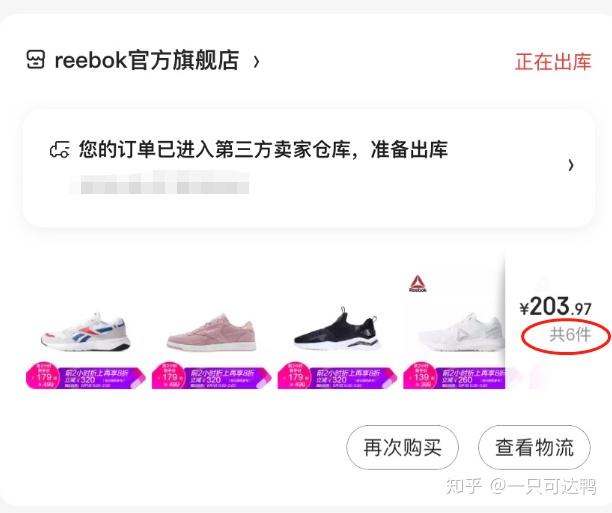Image resolution: width=612 pixels, height=513 pixels.
Task: Click the 共6件 item count
Action: click(x=570, y=335)
